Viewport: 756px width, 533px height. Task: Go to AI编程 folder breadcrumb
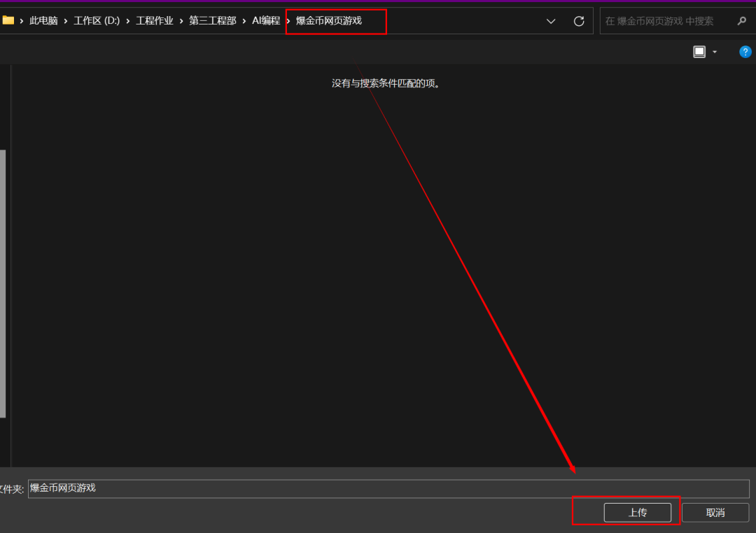(266, 21)
